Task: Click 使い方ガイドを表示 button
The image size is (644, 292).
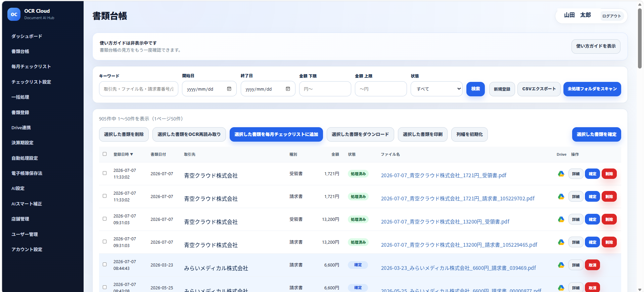Action: point(596,46)
